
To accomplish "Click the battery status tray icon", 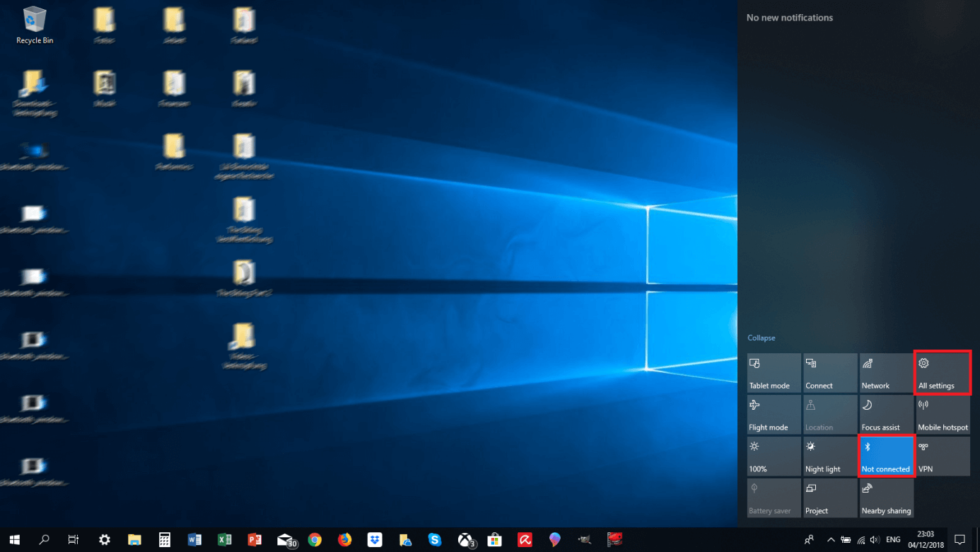I will [845, 539].
